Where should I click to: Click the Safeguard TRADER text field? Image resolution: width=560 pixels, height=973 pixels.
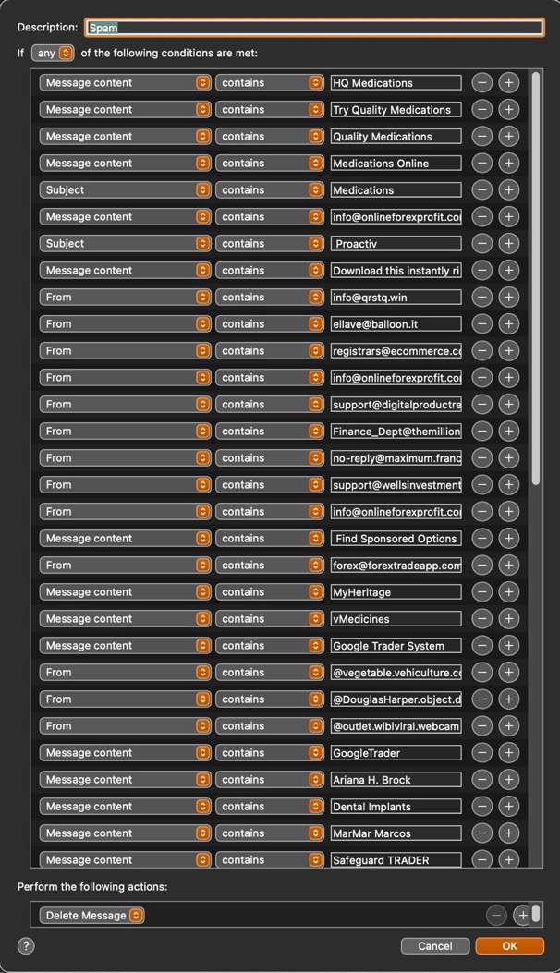point(396,859)
